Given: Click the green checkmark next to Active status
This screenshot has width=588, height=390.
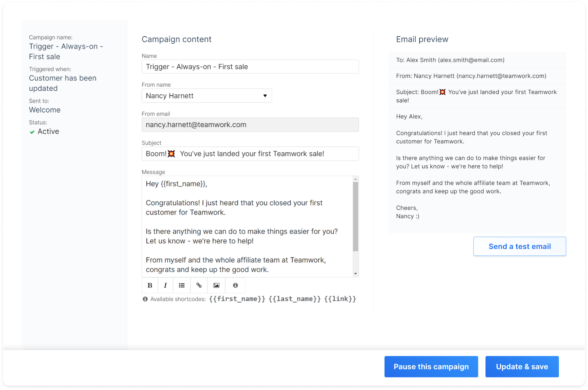Looking at the screenshot, I should (32, 131).
